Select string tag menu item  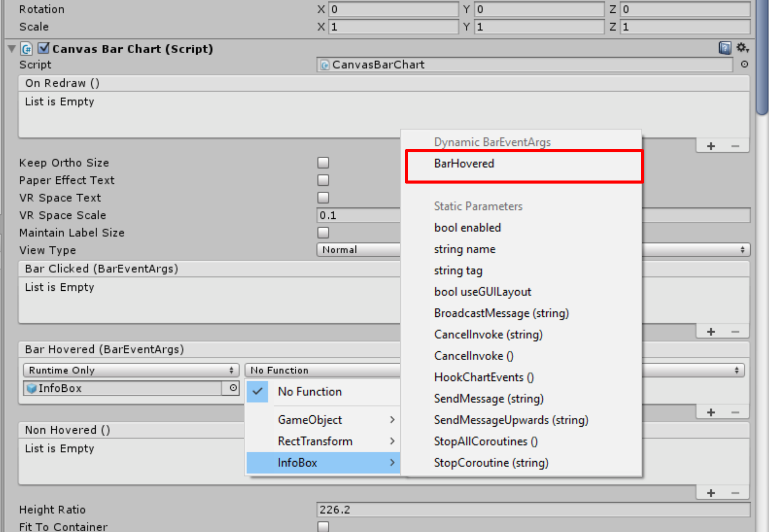click(521, 270)
